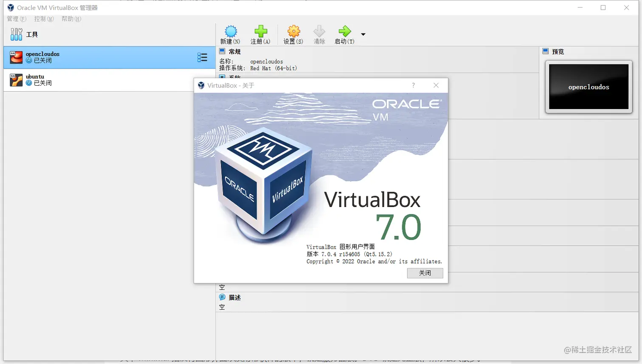
Task: Click the Discard (清除) arrow icon
Action: click(319, 31)
